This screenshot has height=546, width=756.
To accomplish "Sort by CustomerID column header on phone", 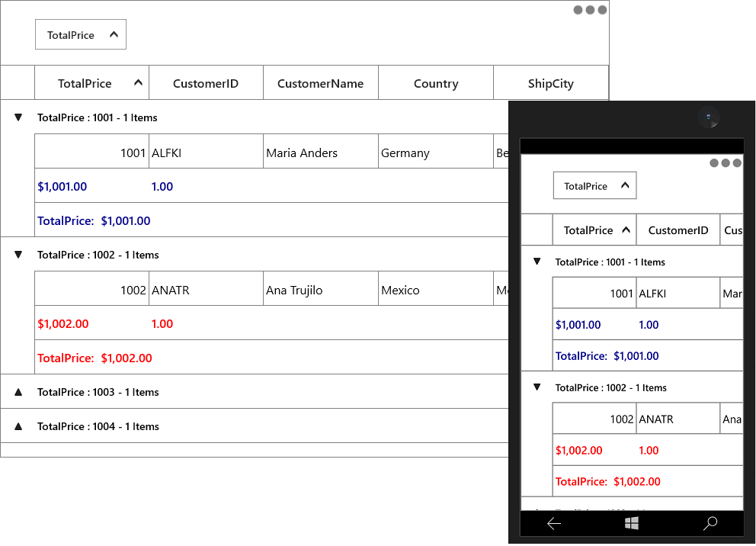I will 678,230.
